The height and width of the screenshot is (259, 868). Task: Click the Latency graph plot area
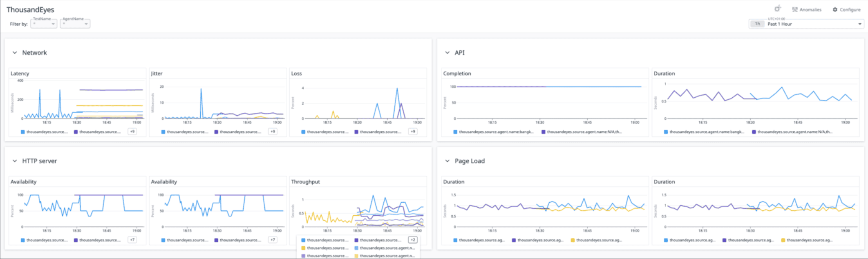pyautogui.click(x=83, y=99)
